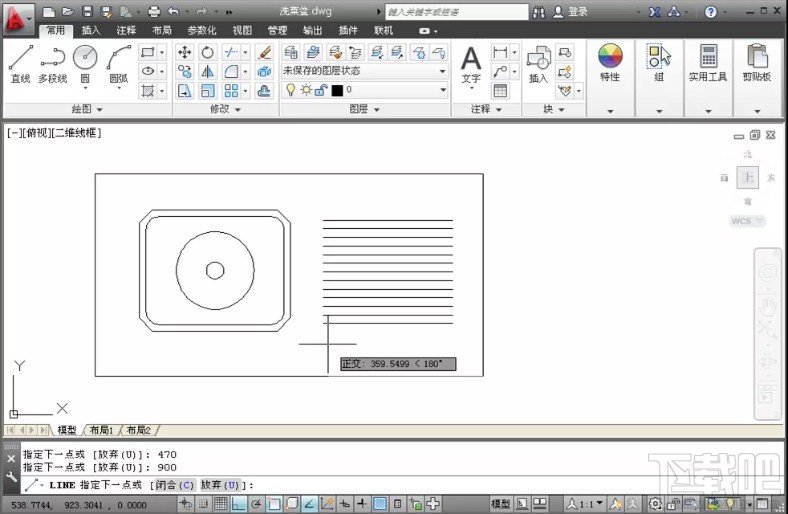Select the Scale tool icon
Viewport: 788px width, 514px height.
[x=208, y=91]
